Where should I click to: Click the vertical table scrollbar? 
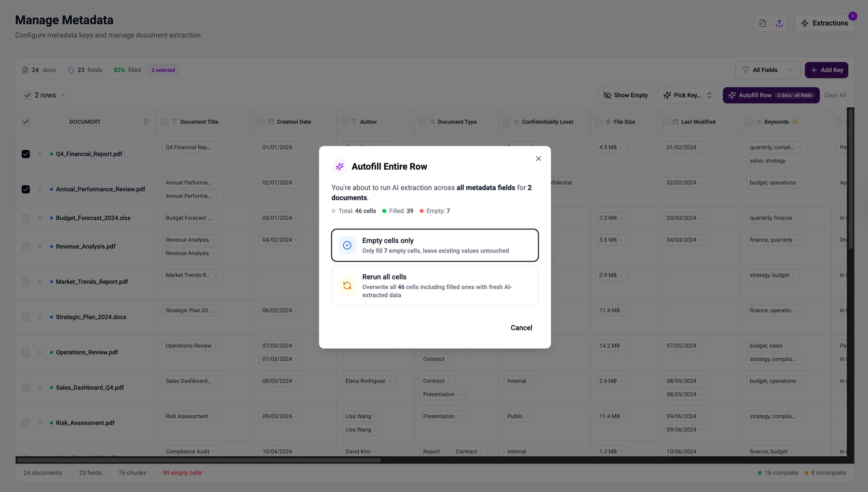point(851,178)
